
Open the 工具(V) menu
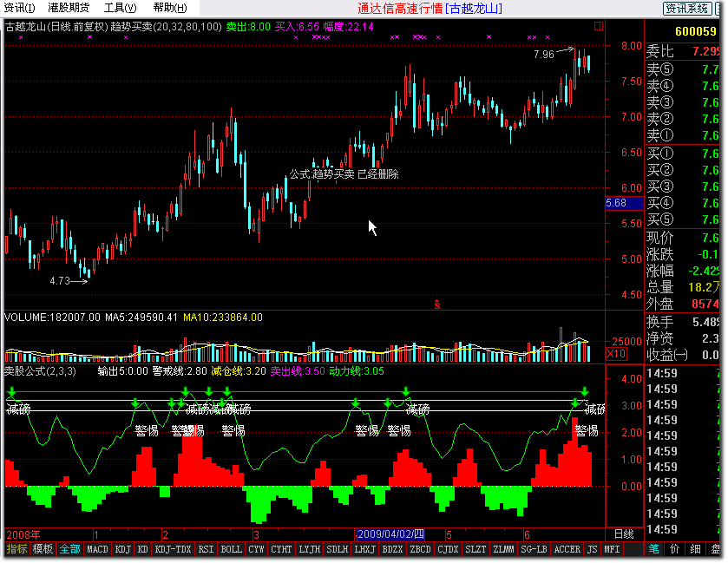click(x=120, y=8)
